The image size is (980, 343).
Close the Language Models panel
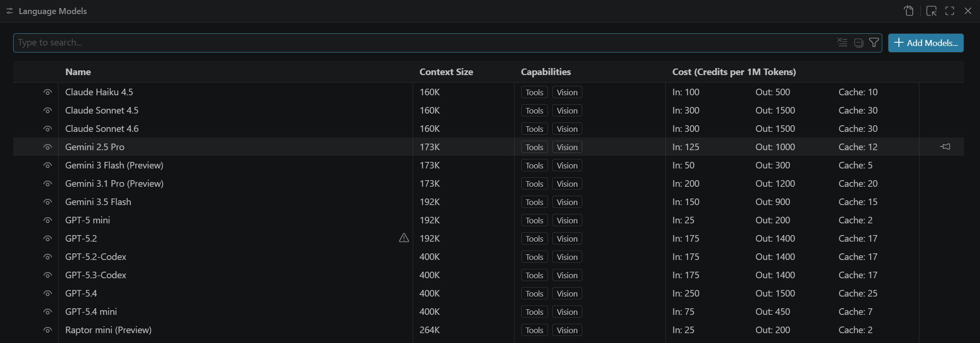(x=968, y=11)
